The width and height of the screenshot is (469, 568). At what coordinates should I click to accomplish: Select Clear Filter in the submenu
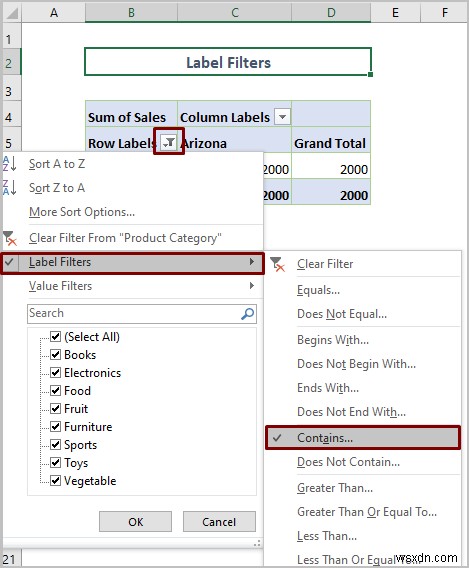pos(363,264)
